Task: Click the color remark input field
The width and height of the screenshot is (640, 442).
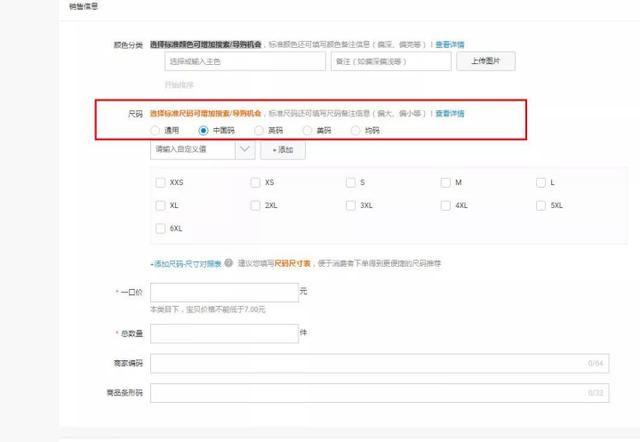Action: [391, 62]
